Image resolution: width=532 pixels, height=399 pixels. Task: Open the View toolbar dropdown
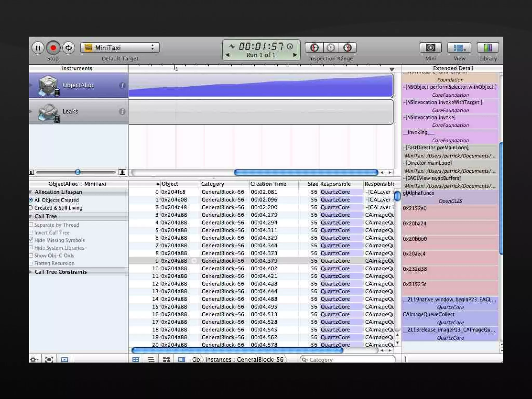(x=459, y=48)
